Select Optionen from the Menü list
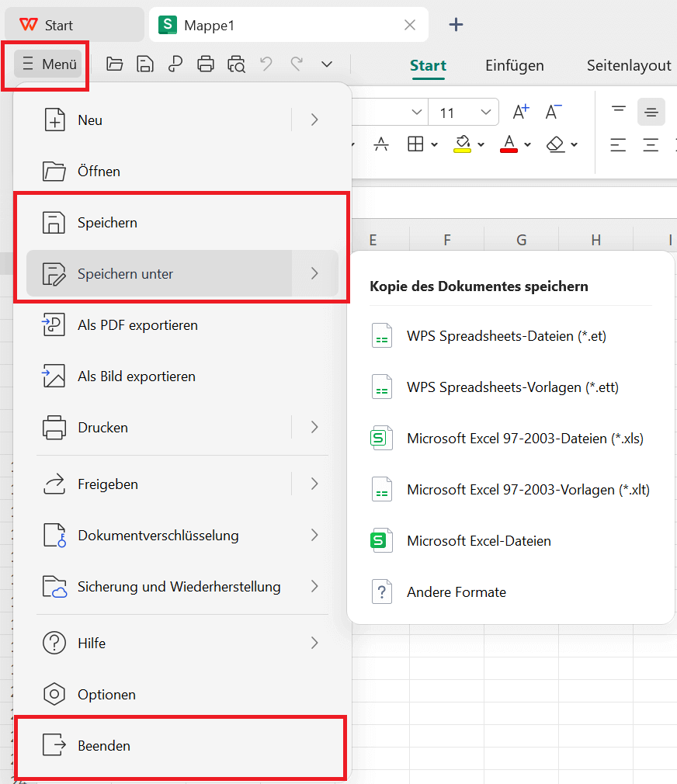 tap(107, 694)
